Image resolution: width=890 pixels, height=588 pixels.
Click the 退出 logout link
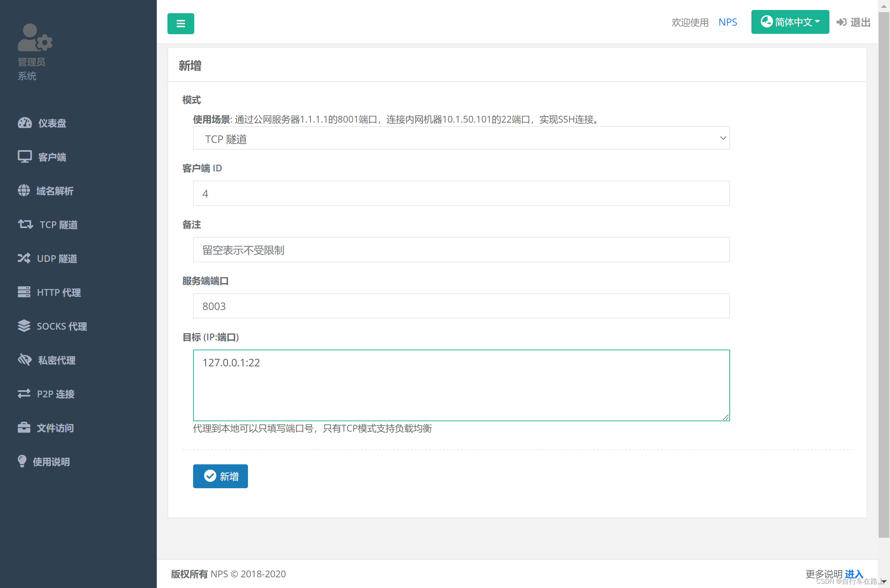pyautogui.click(x=854, y=22)
